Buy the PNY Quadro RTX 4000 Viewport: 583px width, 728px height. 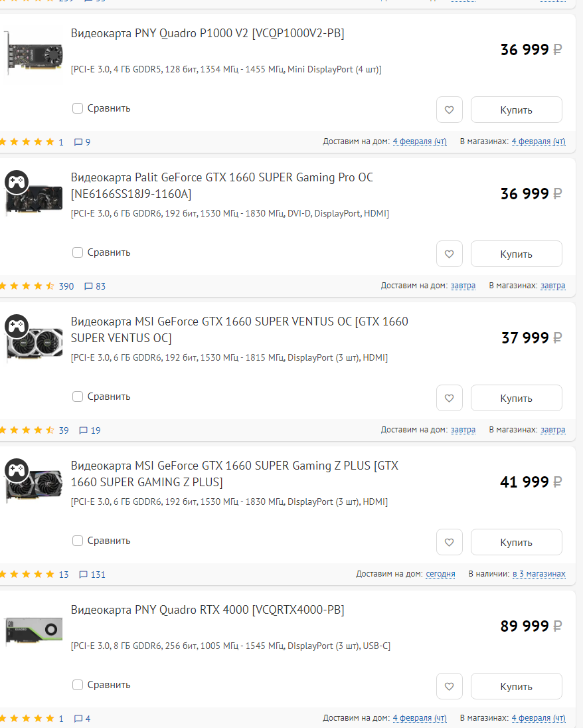[x=516, y=686]
